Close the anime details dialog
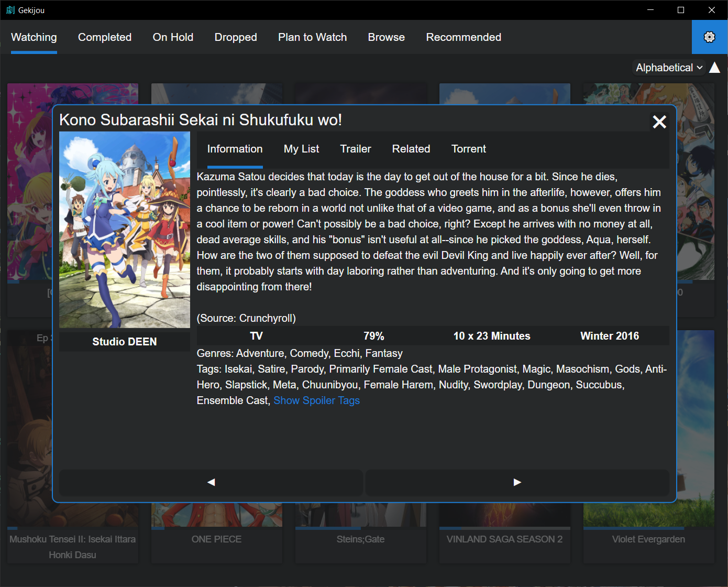This screenshot has width=728, height=587. [659, 122]
